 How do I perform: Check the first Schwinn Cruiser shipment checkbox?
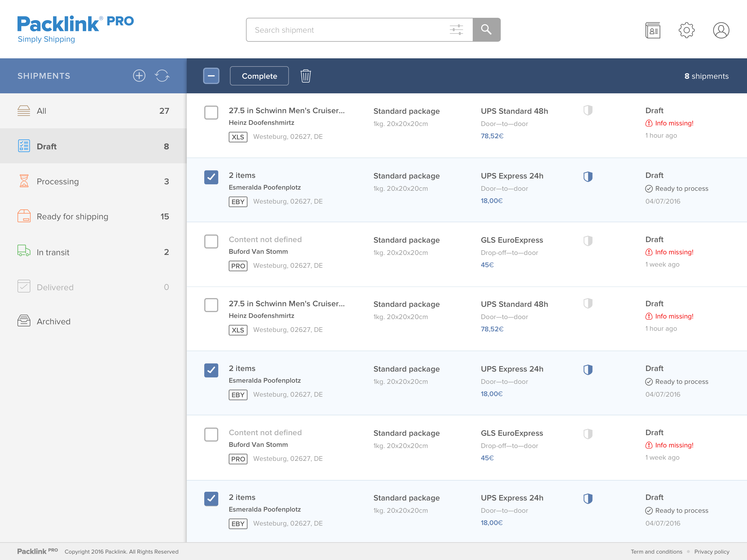(x=211, y=112)
